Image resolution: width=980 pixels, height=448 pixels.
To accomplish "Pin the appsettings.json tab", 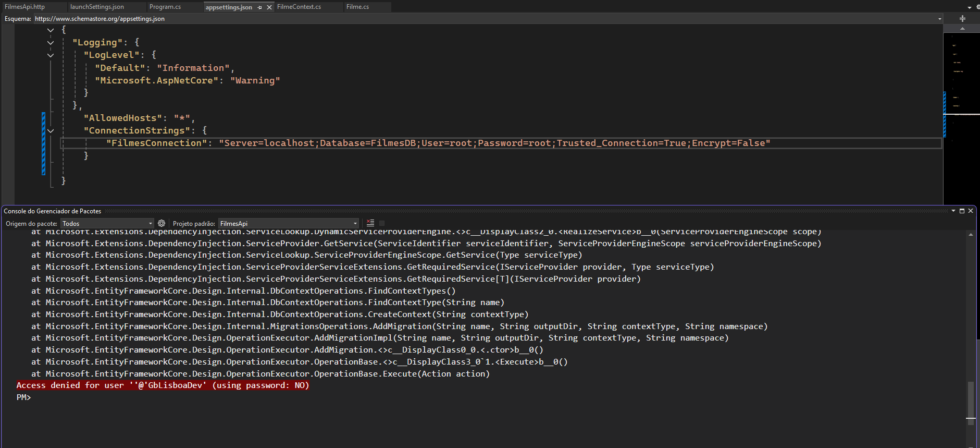I will tap(260, 7).
